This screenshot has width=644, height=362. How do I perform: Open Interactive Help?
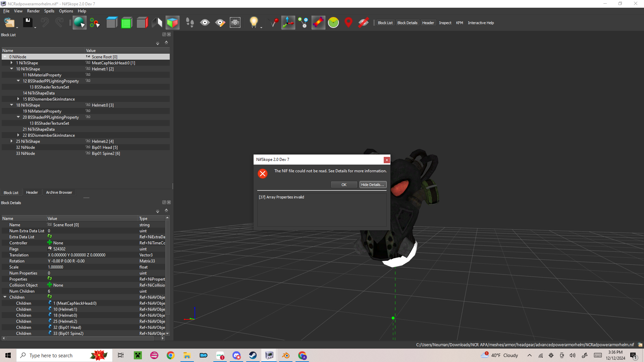[481, 23]
